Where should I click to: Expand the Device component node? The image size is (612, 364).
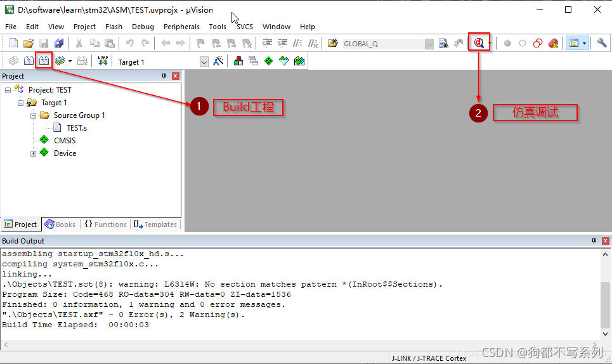point(33,153)
